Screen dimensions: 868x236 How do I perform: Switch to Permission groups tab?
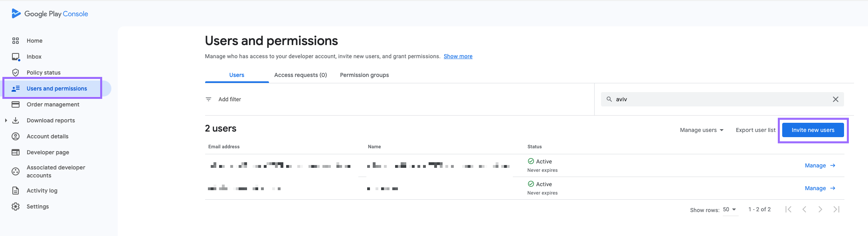pos(364,75)
